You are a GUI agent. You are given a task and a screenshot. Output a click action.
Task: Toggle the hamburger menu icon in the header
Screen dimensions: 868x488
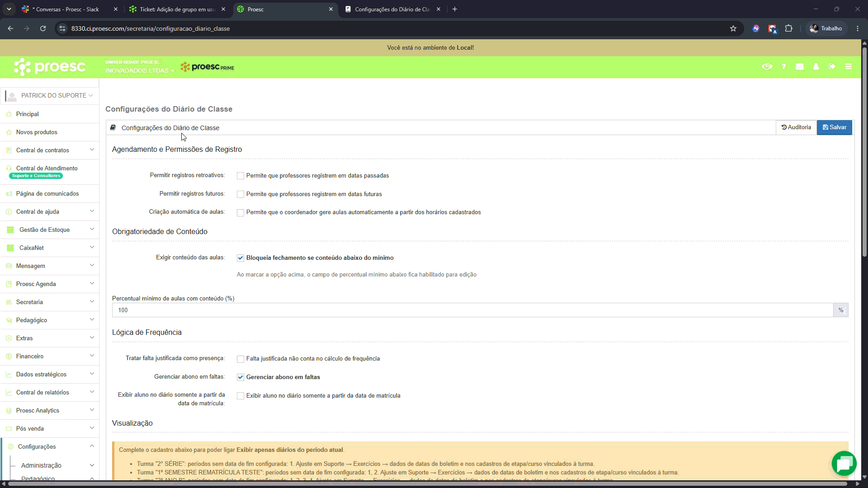pyautogui.click(x=849, y=67)
